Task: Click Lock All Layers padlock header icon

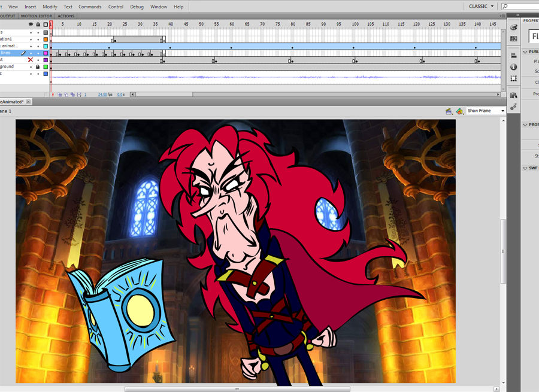Action: [38, 25]
